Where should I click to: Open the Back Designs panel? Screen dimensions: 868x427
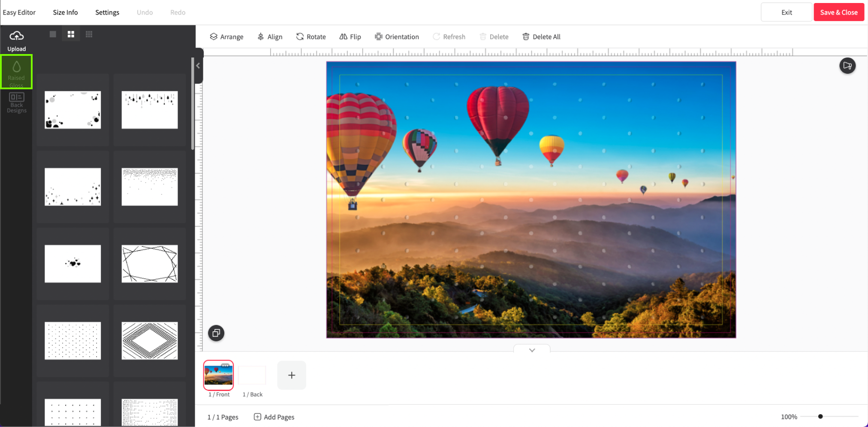[17, 103]
